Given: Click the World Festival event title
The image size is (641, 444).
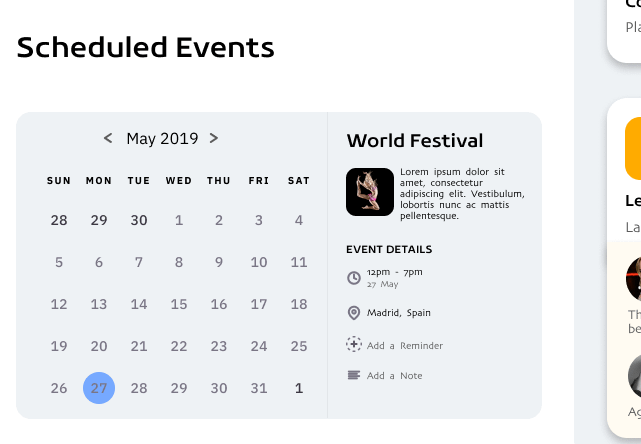Looking at the screenshot, I should click(414, 141).
